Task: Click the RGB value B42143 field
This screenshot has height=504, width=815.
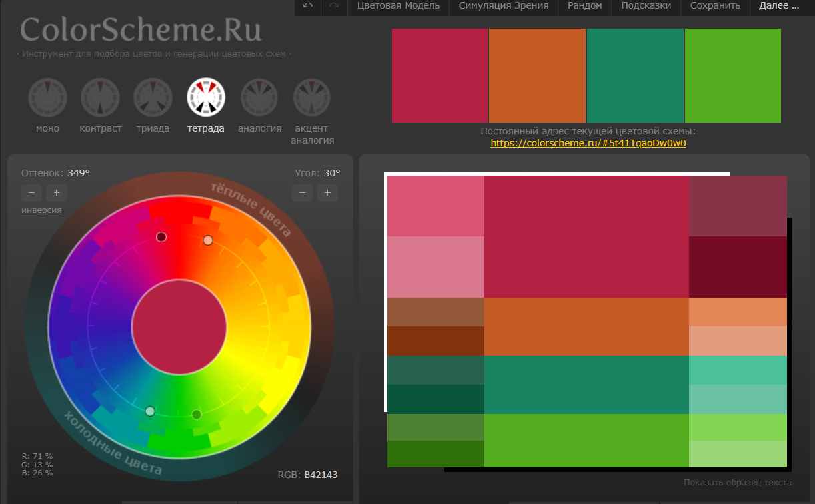Action: (x=321, y=475)
